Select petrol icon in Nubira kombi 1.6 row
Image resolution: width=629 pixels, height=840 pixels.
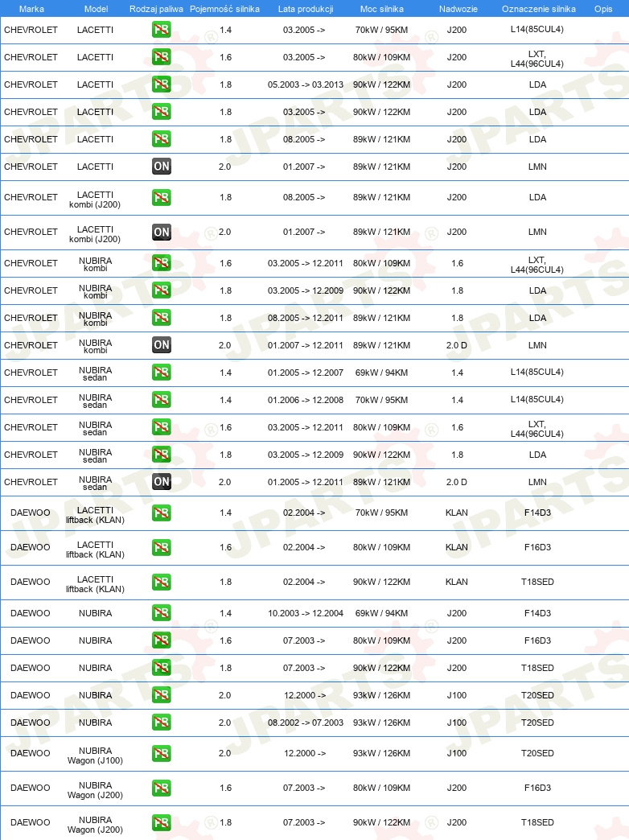161,263
